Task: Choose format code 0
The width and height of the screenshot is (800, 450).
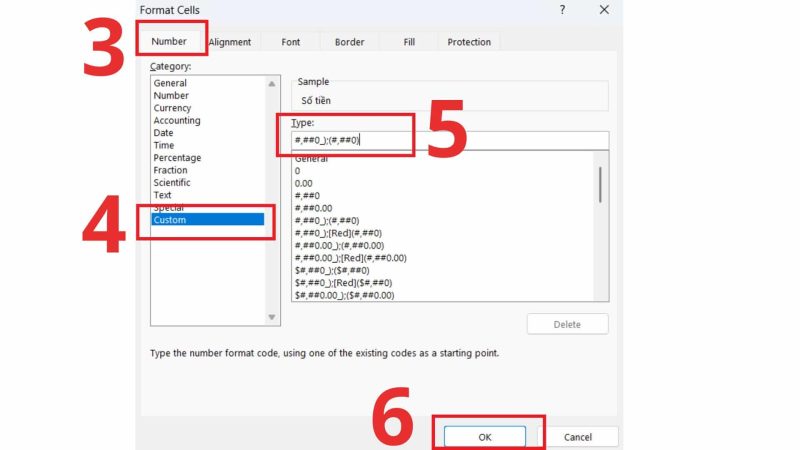Action: (x=297, y=171)
